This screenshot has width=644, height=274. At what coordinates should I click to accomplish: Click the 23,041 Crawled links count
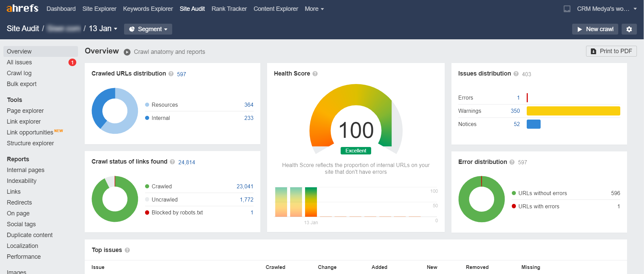(x=245, y=187)
